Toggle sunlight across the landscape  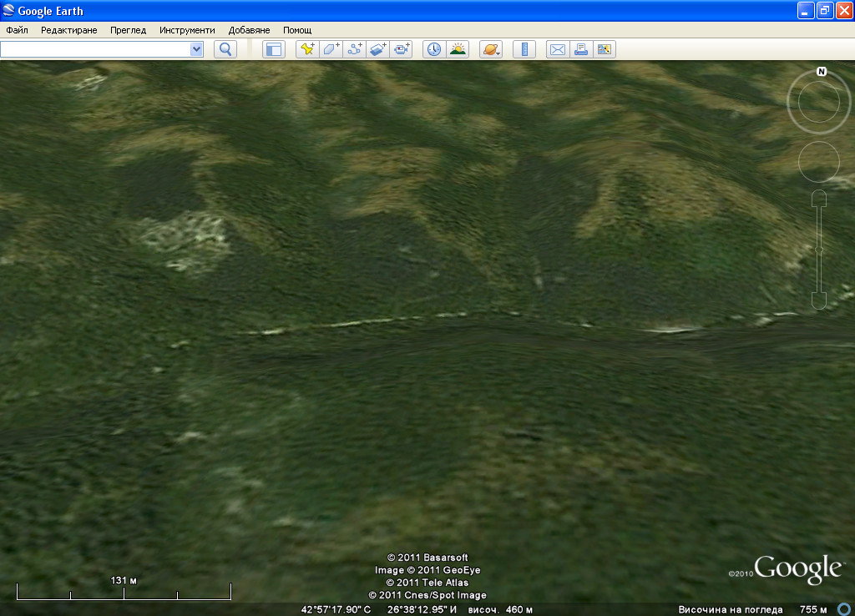[458, 49]
